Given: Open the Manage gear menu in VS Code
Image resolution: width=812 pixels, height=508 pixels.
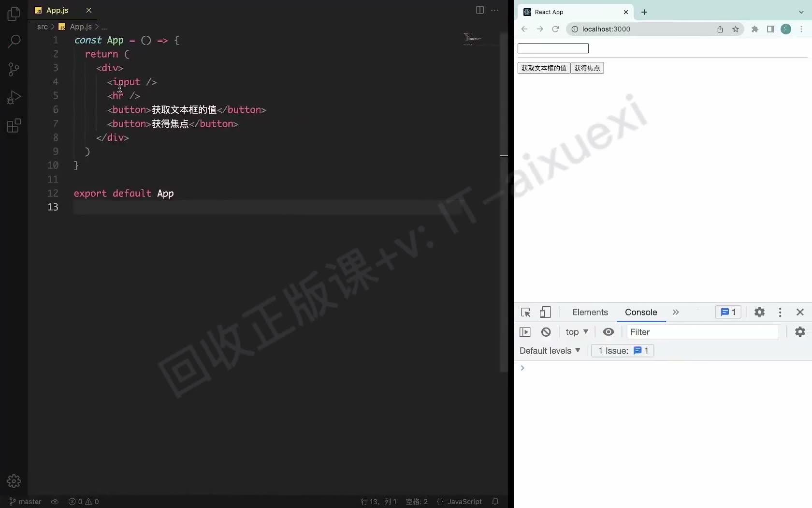Looking at the screenshot, I should pyautogui.click(x=14, y=481).
